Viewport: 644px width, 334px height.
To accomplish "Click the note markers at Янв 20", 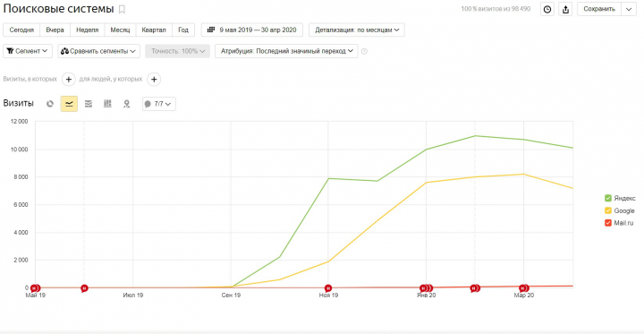I will (427, 288).
